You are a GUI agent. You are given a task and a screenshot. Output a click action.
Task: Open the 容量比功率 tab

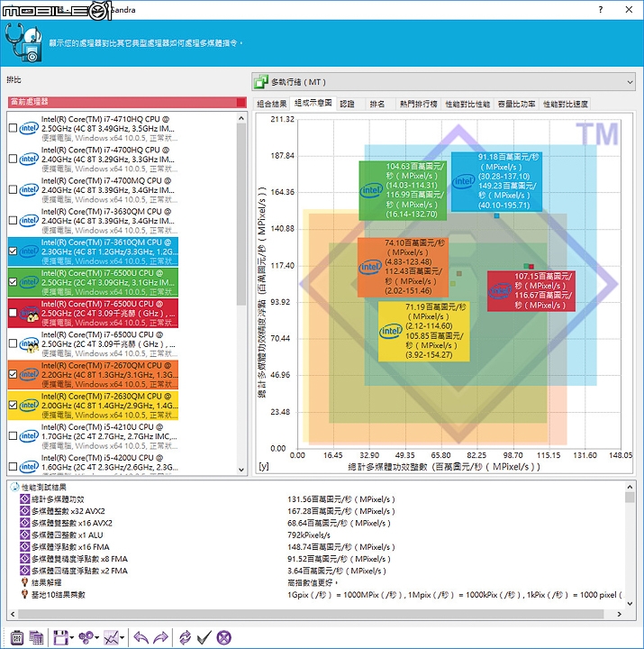click(517, 104)
